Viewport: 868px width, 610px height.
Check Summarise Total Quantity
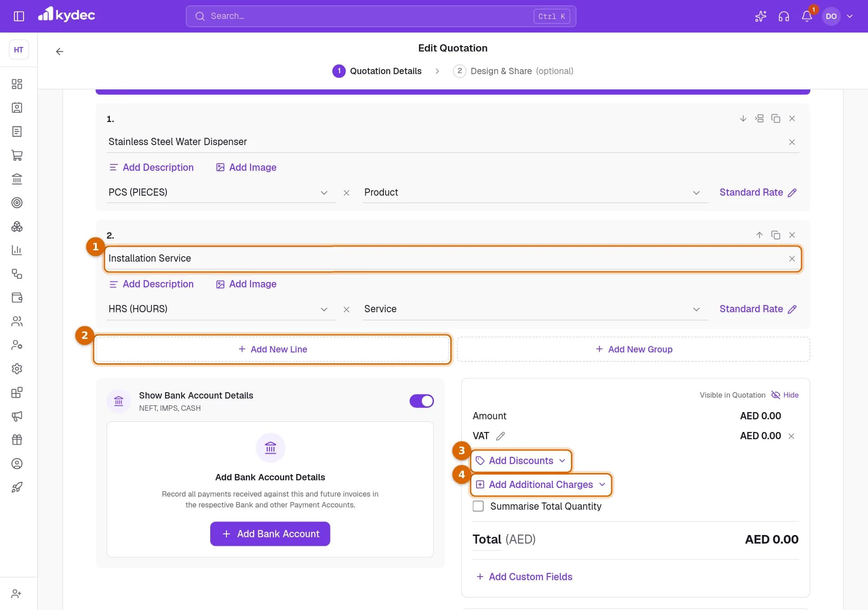pos(478,506)
